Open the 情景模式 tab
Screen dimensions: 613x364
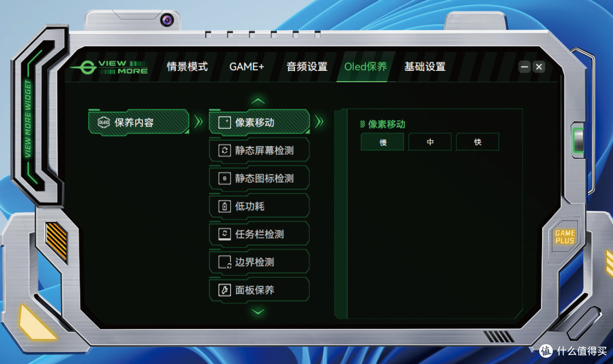tap(187, 66)
